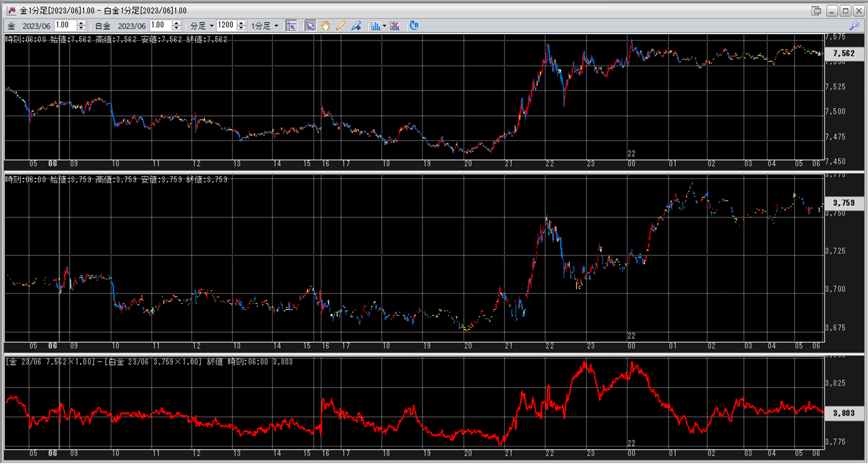Activate the hand pan tool
This screenshot has height=464, width=868.
click(325, 26)
